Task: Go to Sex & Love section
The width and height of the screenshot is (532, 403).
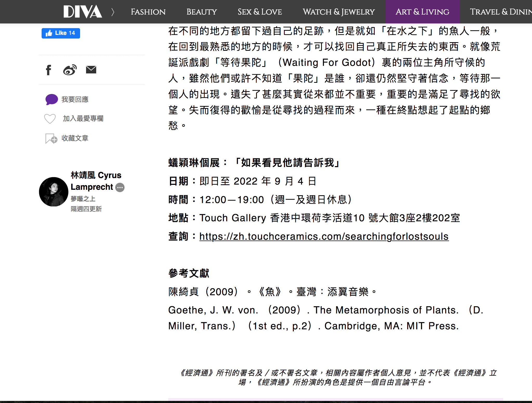Action: pos(259,12)
